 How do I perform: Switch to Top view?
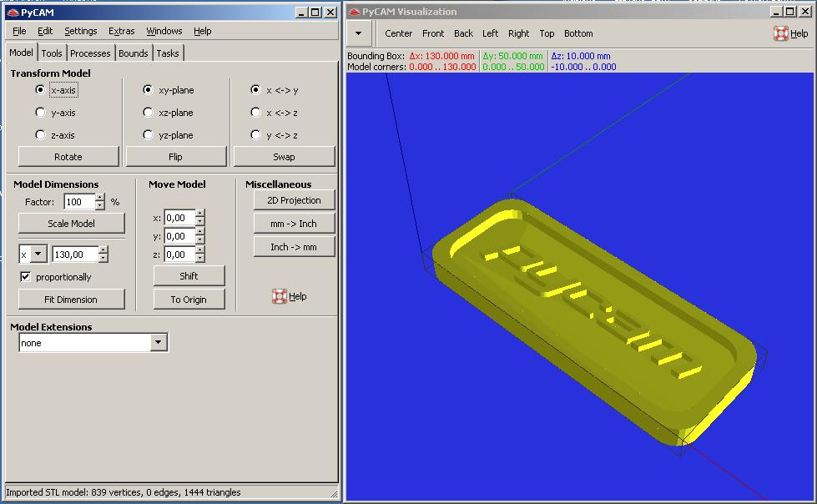(547, 33)
